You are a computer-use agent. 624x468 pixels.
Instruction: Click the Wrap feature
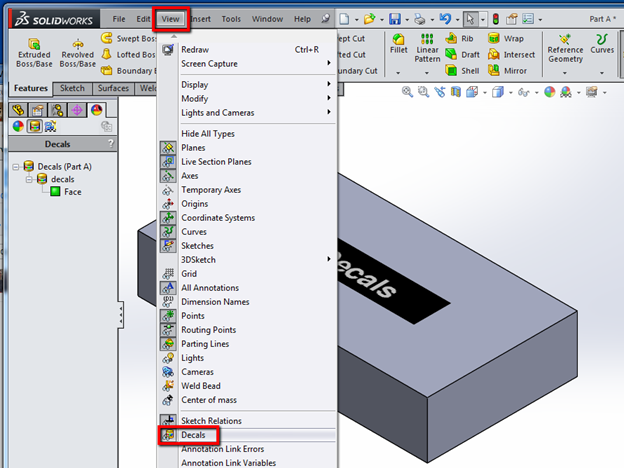click(x=506, y=38)
